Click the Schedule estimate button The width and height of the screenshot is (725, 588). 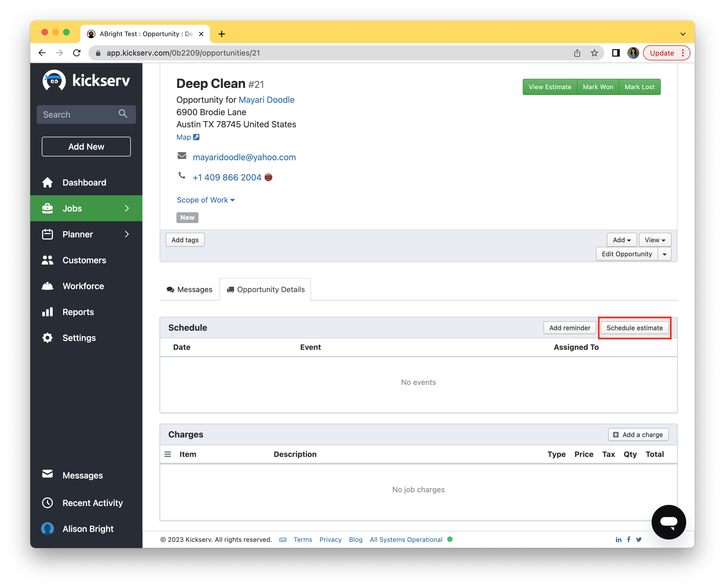click(634, 328)
